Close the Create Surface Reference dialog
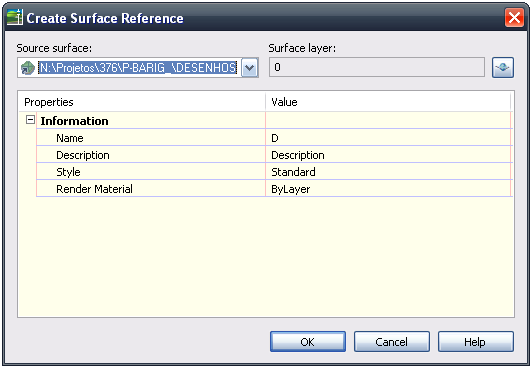 514,18
